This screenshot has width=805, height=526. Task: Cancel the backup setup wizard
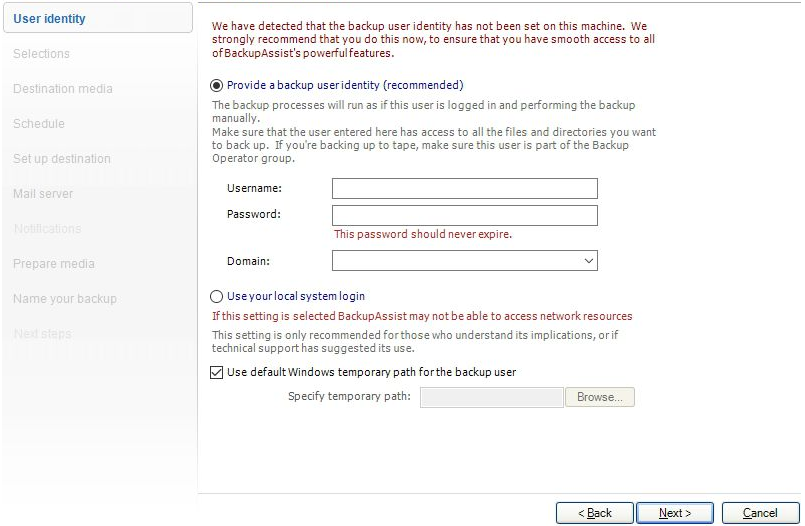click(760, 513)
